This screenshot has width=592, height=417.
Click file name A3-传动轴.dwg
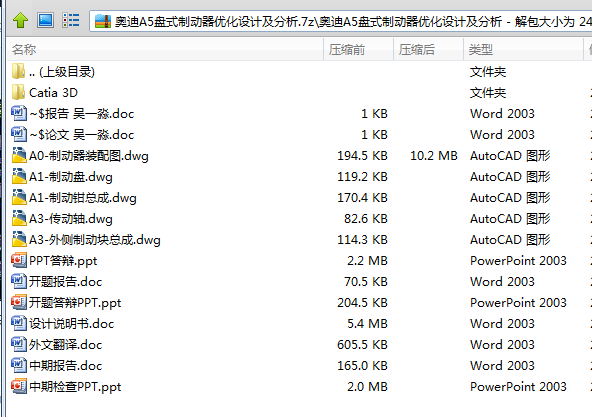71,219
